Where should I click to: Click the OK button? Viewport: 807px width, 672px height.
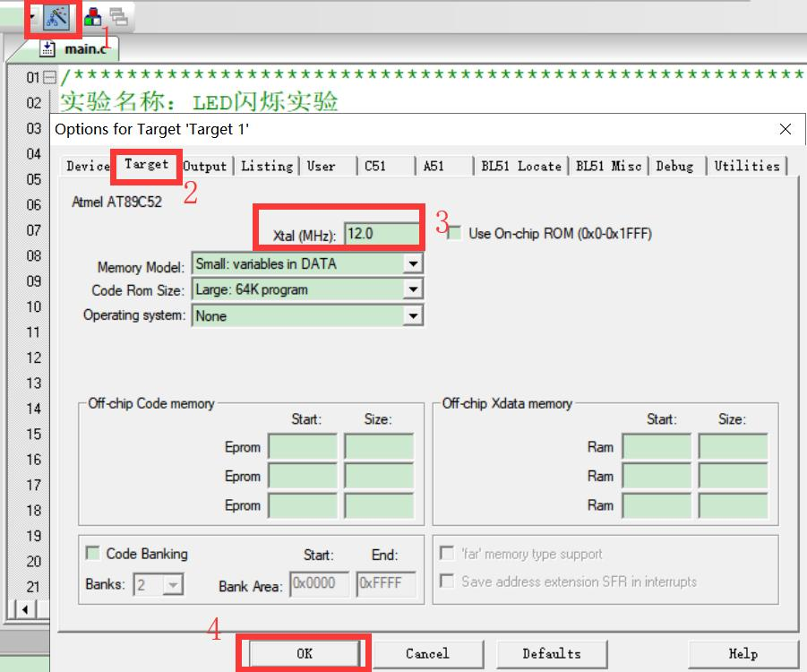[305, 653]
